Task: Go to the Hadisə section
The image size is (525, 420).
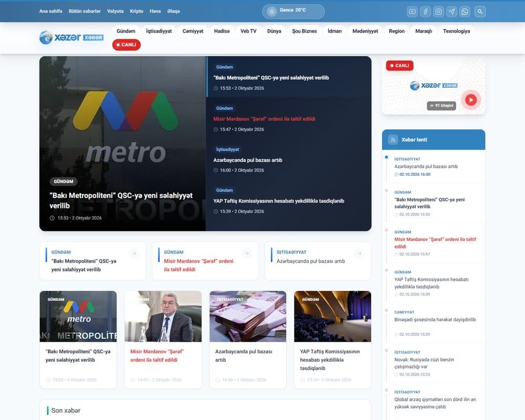Action: coord(222,31)
